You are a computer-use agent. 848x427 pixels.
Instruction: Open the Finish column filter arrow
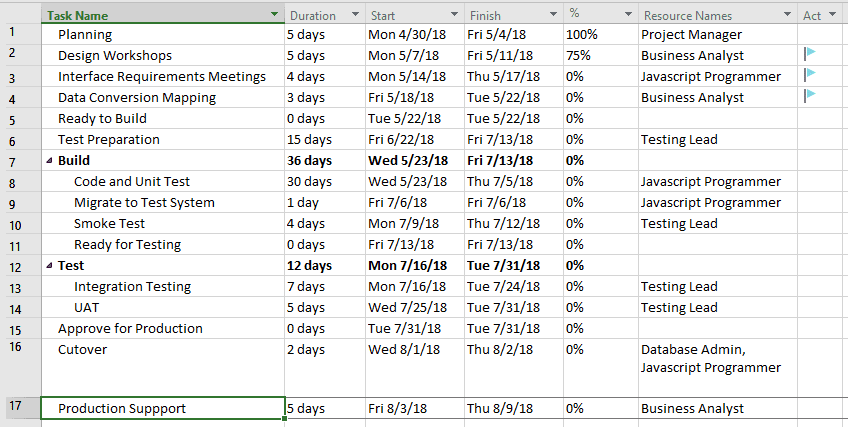click(x=553, y=15)
